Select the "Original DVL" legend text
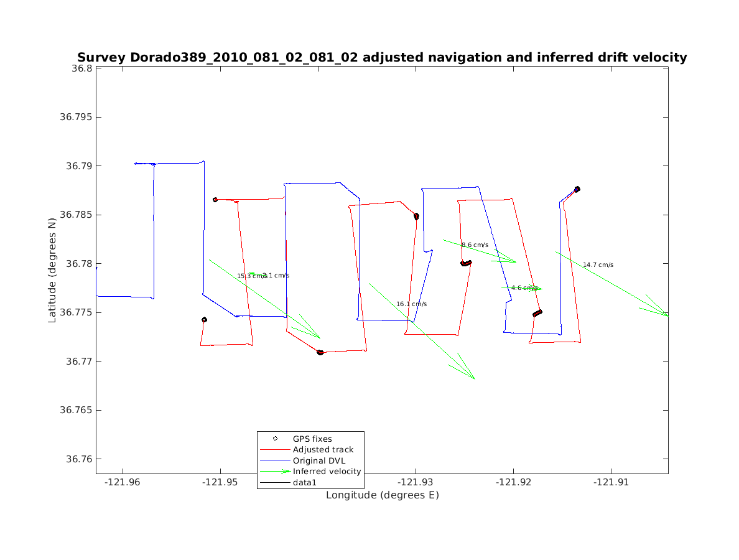Screen dimensions: 739x560 point(318,460)
